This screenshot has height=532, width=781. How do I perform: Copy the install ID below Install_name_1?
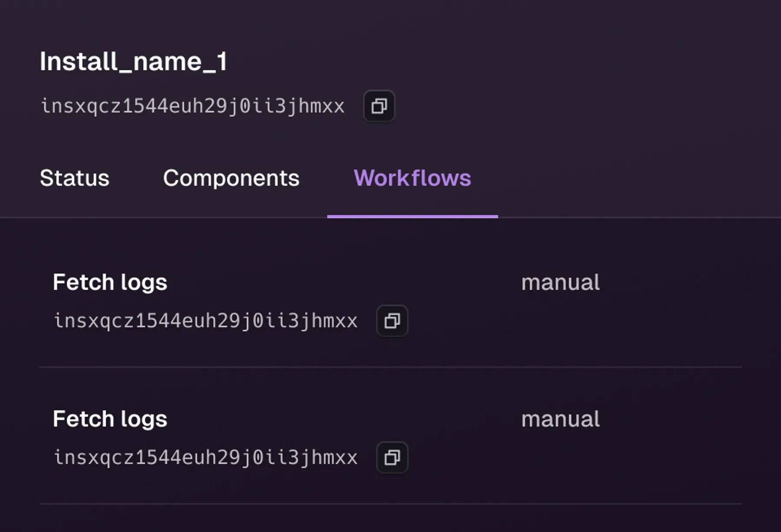pos(379,106)
